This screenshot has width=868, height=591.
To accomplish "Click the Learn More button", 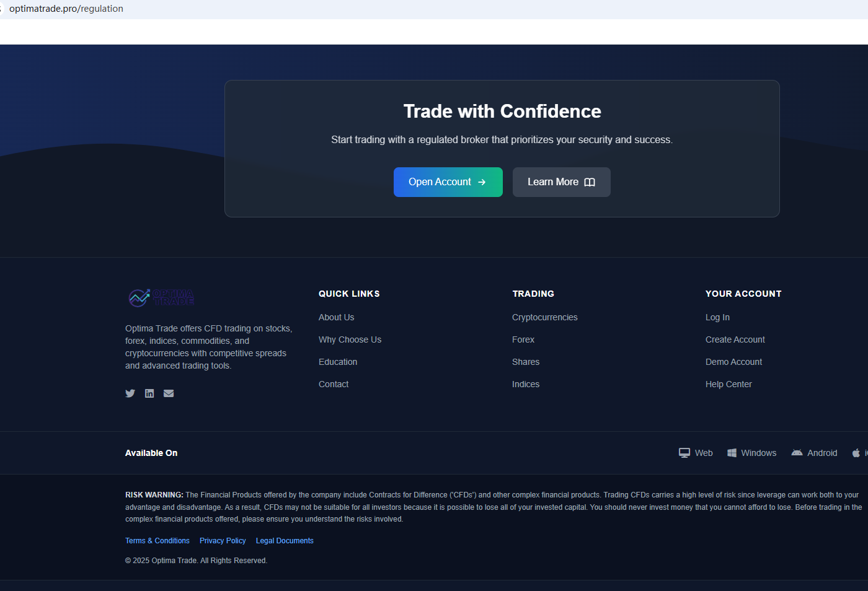I will pyautogui.click(x=562, y=182).
